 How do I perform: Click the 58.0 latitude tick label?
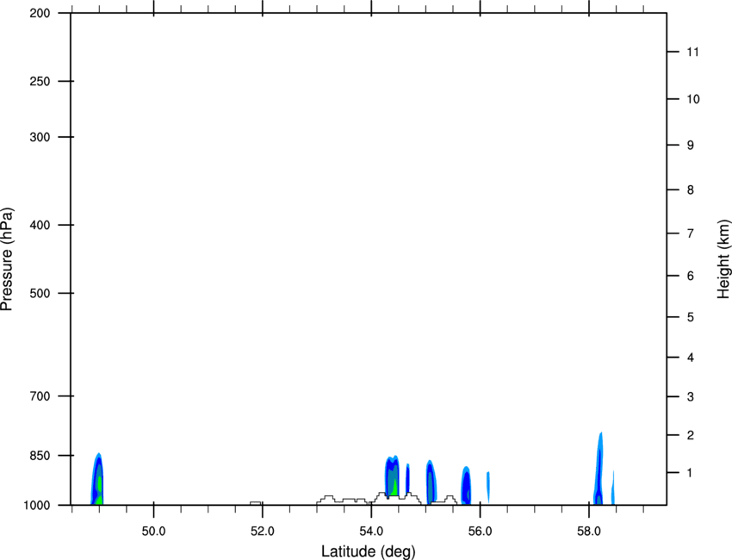click(589, 532)
